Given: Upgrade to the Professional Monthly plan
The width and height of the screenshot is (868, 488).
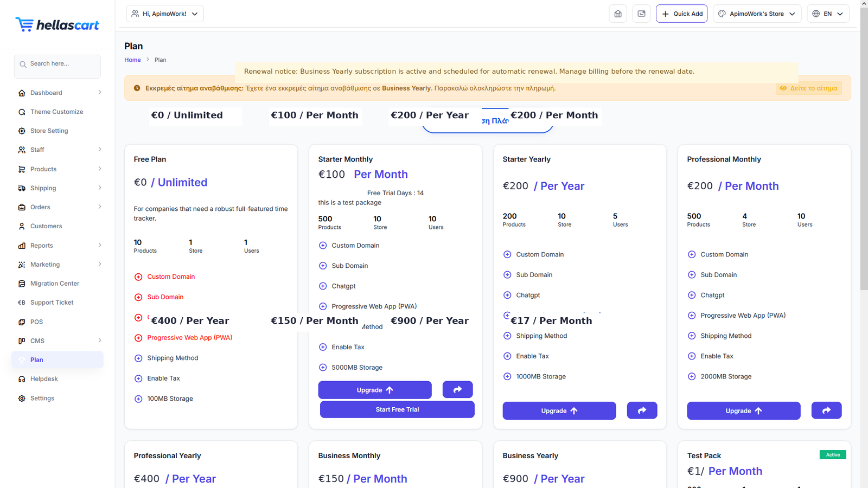Looking at the screenshot, I should coord(744,410).
